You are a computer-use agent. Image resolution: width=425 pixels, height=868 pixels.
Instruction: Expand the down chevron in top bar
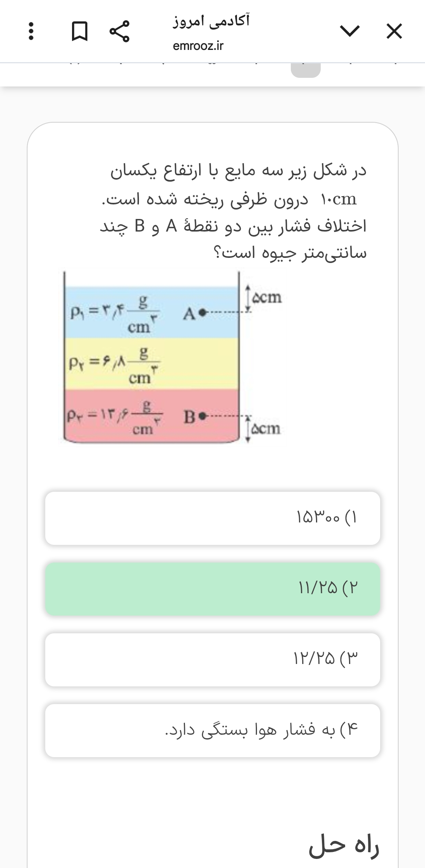pos(349,31)
